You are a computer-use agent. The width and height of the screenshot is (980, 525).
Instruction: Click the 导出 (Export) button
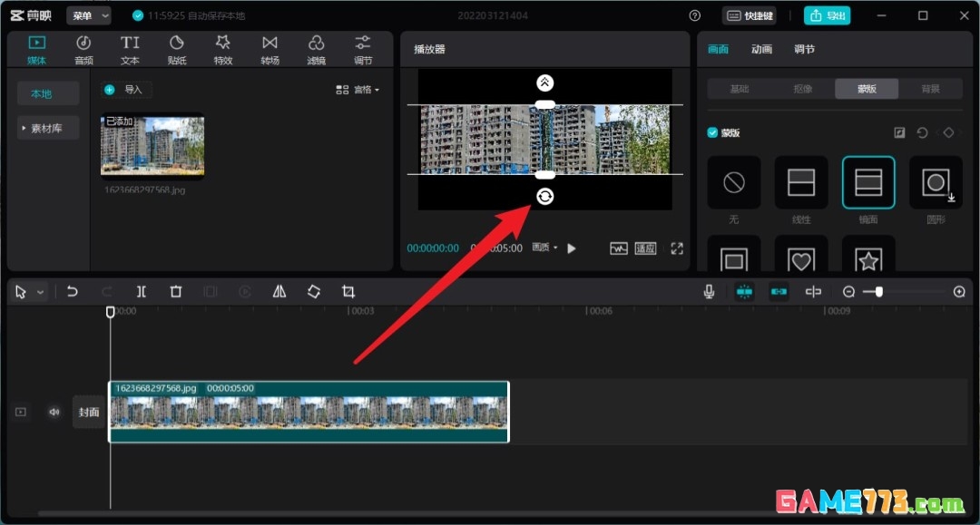coord(827,15)
